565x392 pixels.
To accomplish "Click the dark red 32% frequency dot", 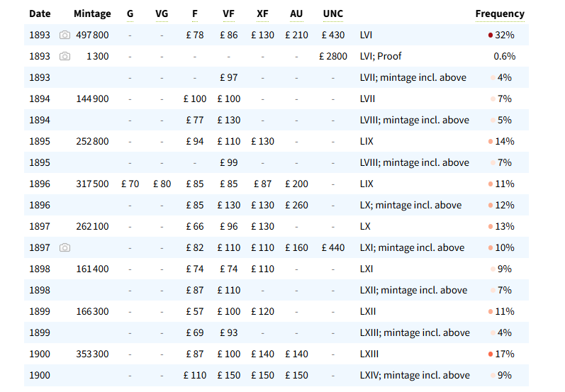I will click(x=490, y=35).
